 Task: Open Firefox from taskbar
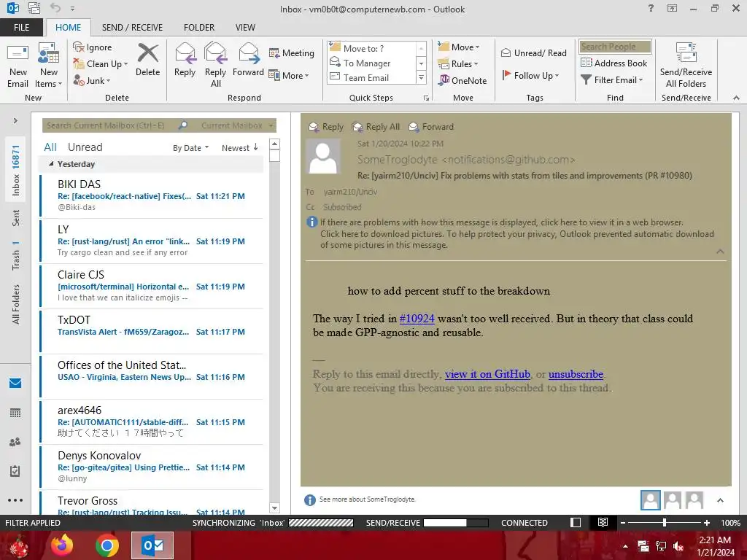point(62,545)
